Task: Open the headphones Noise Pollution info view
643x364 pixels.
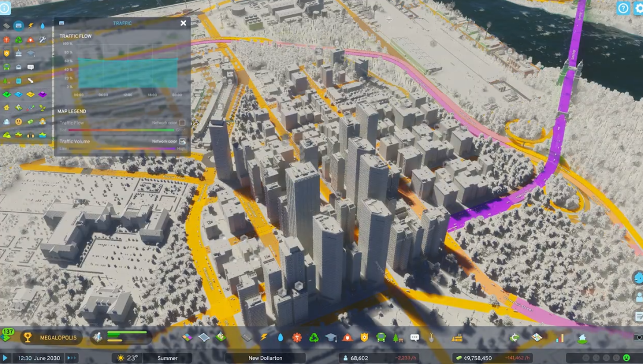Action: 30,135
